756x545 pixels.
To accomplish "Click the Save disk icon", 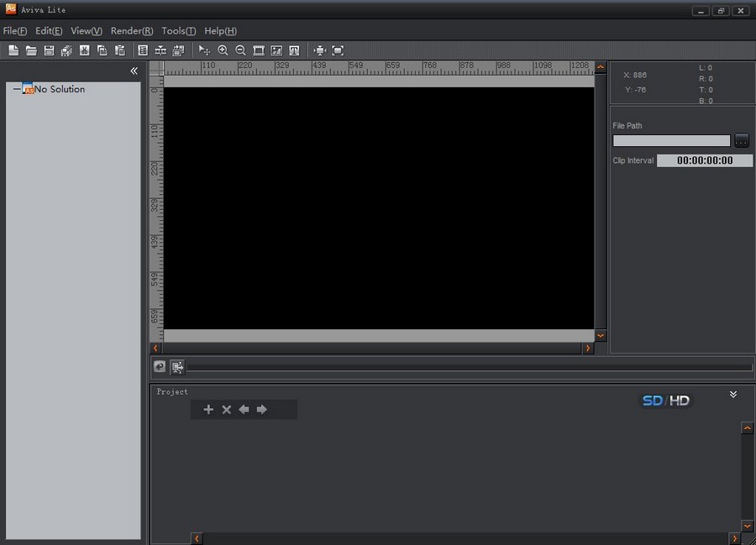I will pyautogui.click(x=49, y=50).
